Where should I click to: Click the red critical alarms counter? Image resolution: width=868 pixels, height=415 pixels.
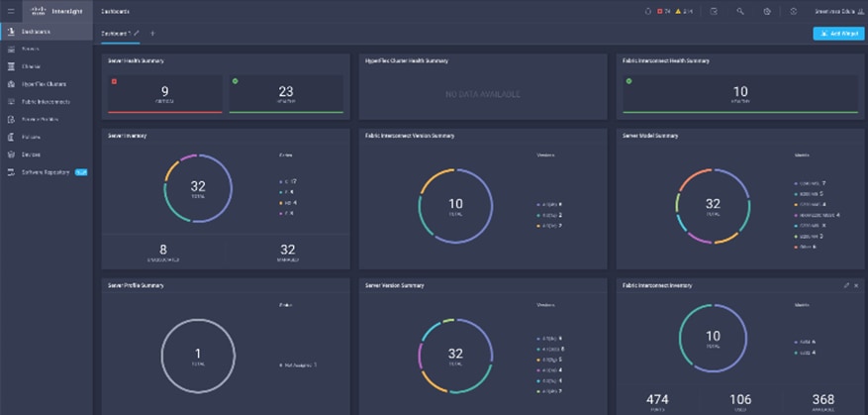(664, 11)
